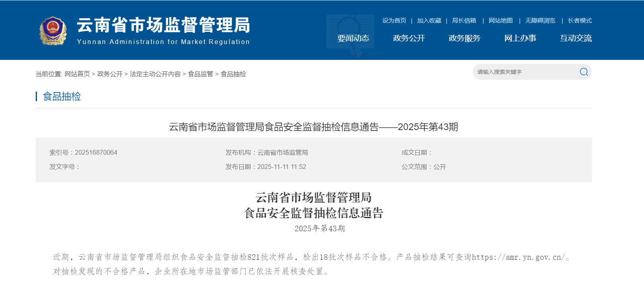644x282 pixels.
Task: Click 政务公开 in the breadcrumb
Action: pyautogui.click(x=110, y=74)
